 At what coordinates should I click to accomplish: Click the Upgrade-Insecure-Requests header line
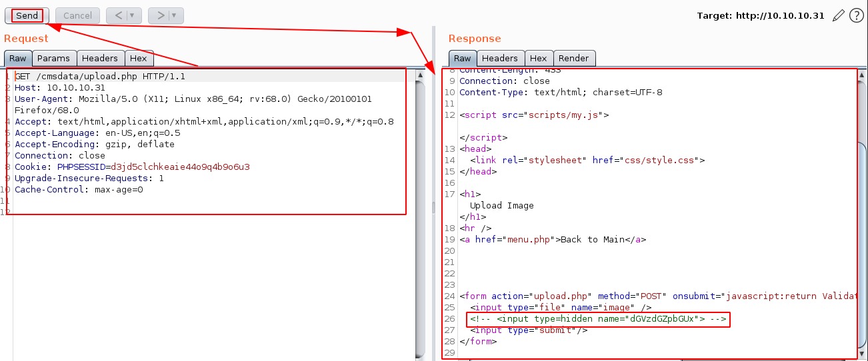coord(89,178)
